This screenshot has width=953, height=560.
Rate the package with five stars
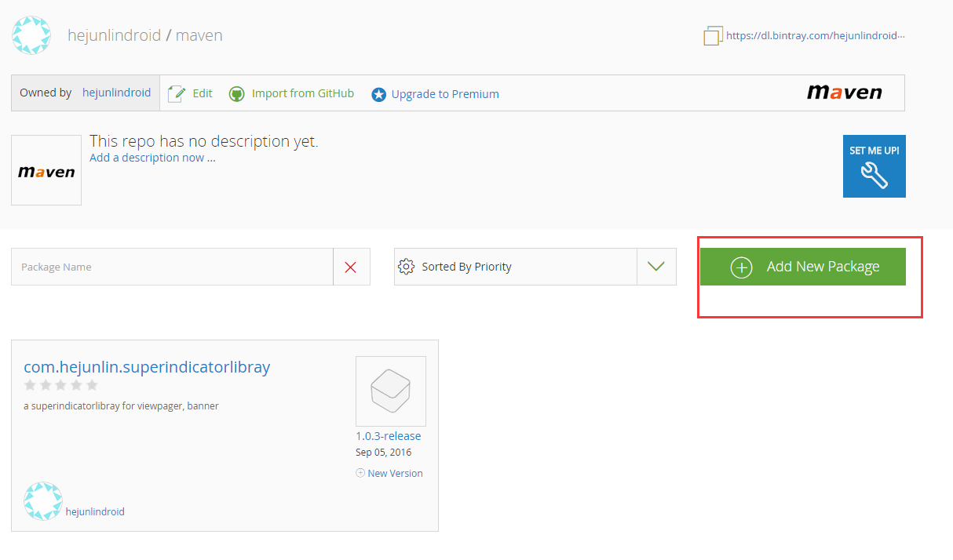[x=92, y=385]
